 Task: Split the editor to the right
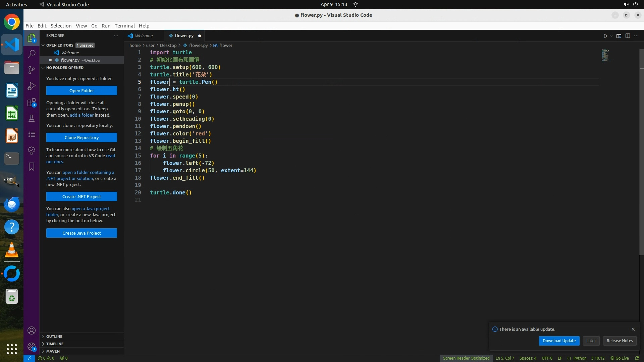628,36
